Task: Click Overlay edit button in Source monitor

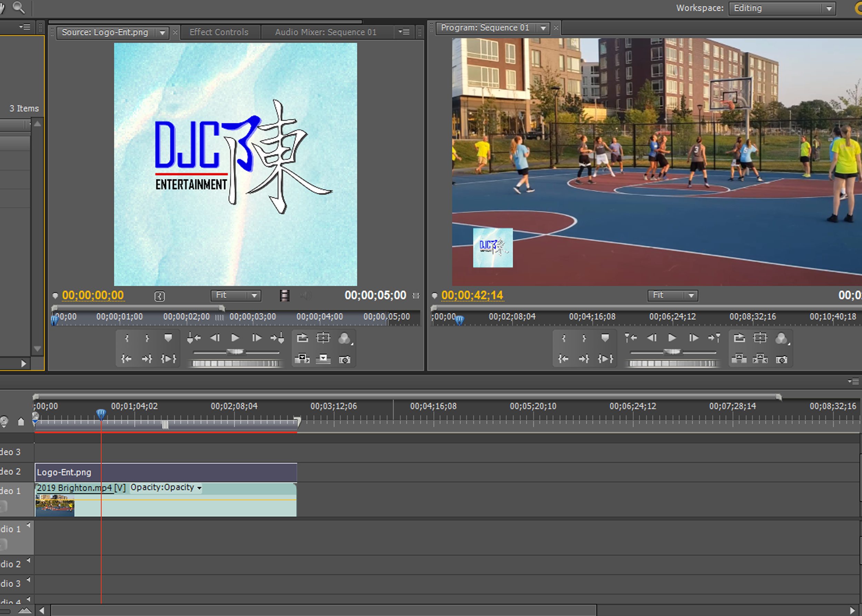Action: coord(323,358)
